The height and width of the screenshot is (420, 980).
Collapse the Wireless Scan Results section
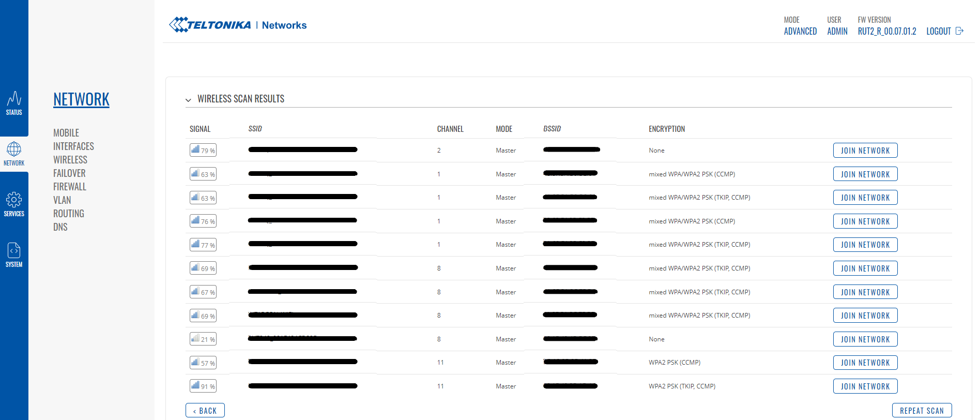click(x=188, y=99)
